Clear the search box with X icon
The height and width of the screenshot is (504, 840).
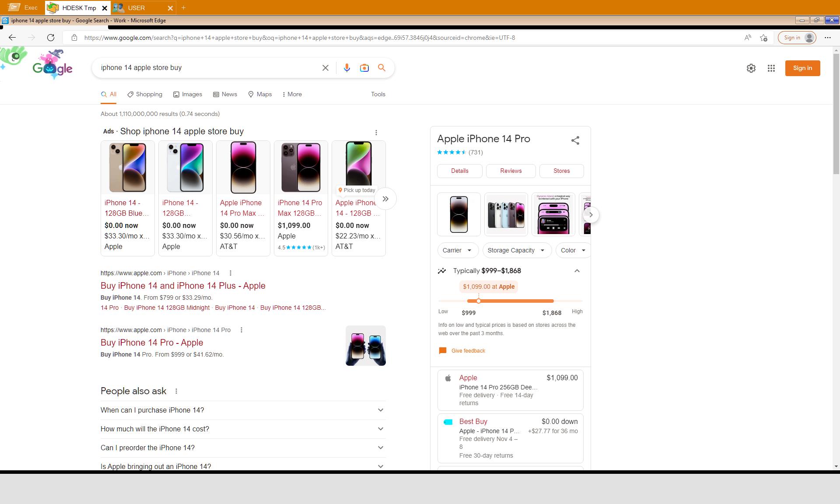coord(325,68)
